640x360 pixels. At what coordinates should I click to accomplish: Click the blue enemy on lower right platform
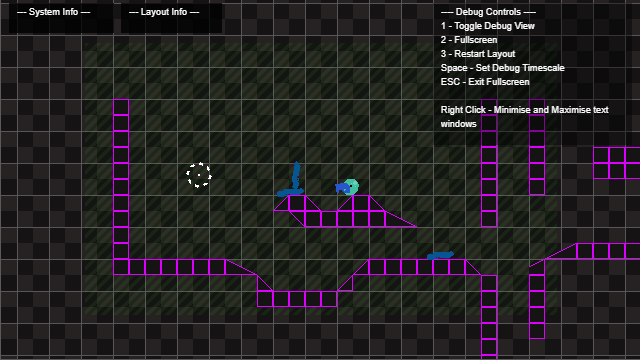point(440,256)
